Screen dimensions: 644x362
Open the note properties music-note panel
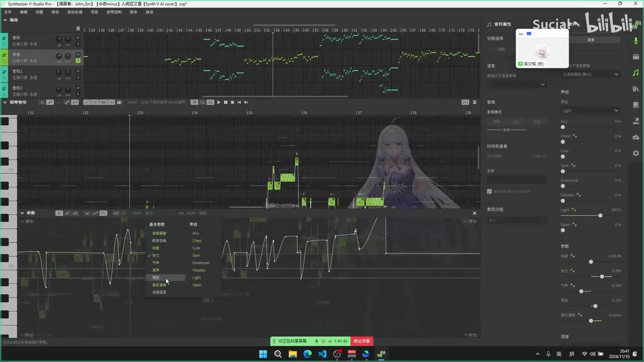[636, 73]
